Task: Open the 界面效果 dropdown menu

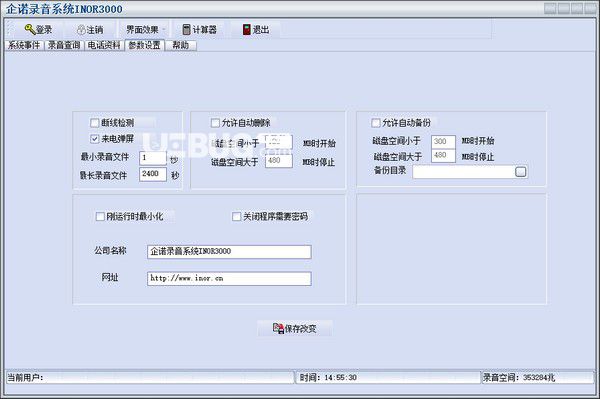Action: tap(144, 29)
